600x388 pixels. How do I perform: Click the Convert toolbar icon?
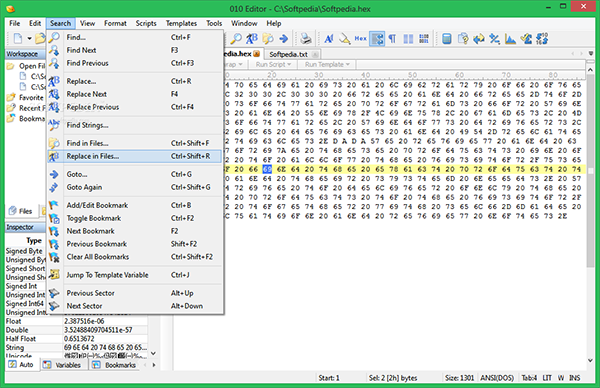tap(478, 39)
